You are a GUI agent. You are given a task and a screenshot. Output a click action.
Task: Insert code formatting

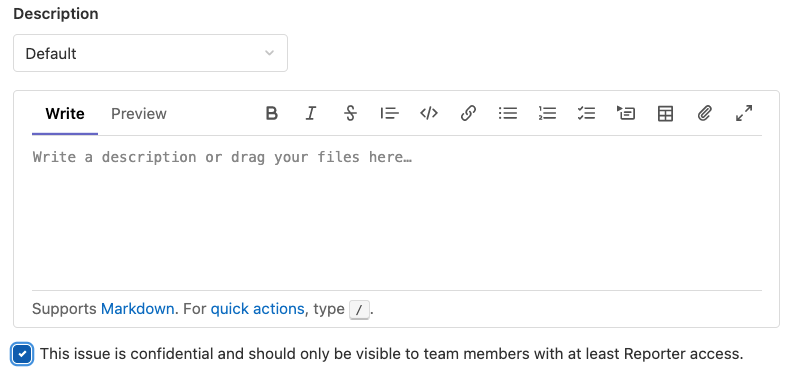point(429,114)
